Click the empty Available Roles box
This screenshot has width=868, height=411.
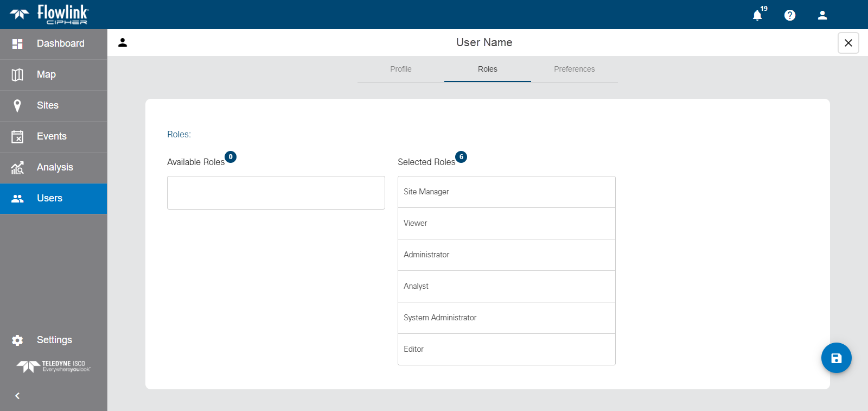(276, 193)
